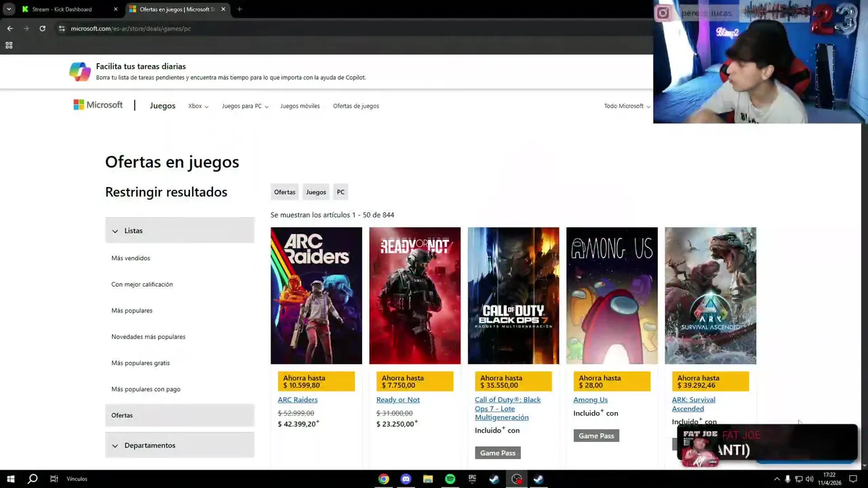Expand the Juegos para PC dropdown
The image size is (868, 488).
click(x=245, y=106)
